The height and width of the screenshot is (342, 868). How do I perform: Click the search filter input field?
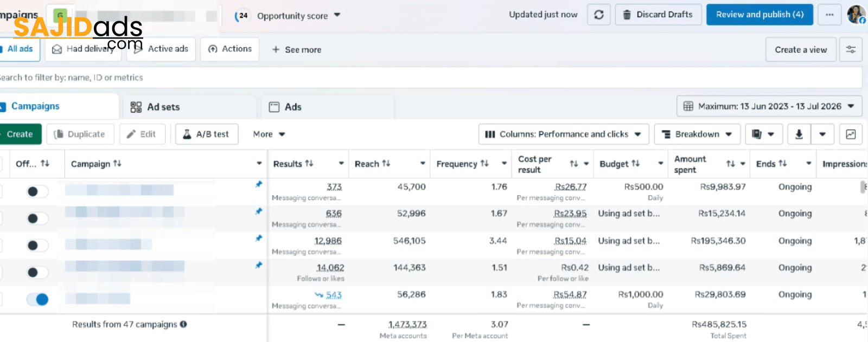click(431, 78)
